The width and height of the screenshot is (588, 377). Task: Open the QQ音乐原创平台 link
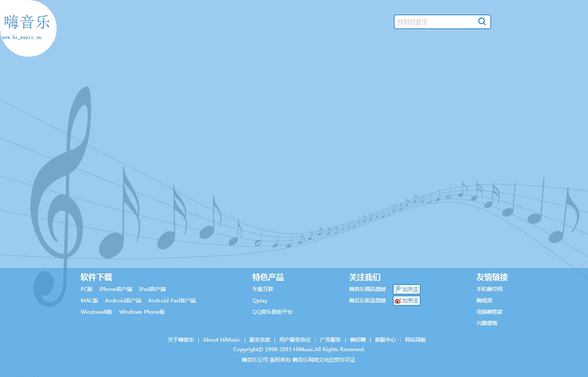[272, 312]
